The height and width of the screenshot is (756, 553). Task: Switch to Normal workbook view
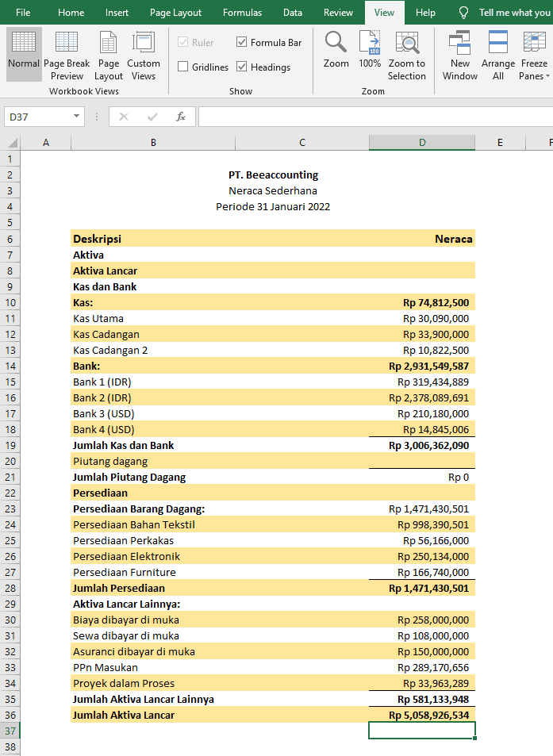(x=24, y=53)
